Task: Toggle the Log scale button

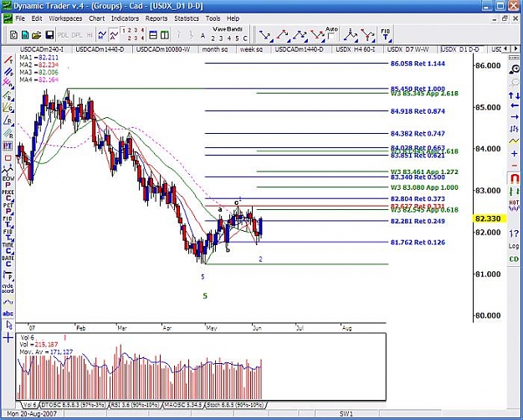Action: pos(514,246)
